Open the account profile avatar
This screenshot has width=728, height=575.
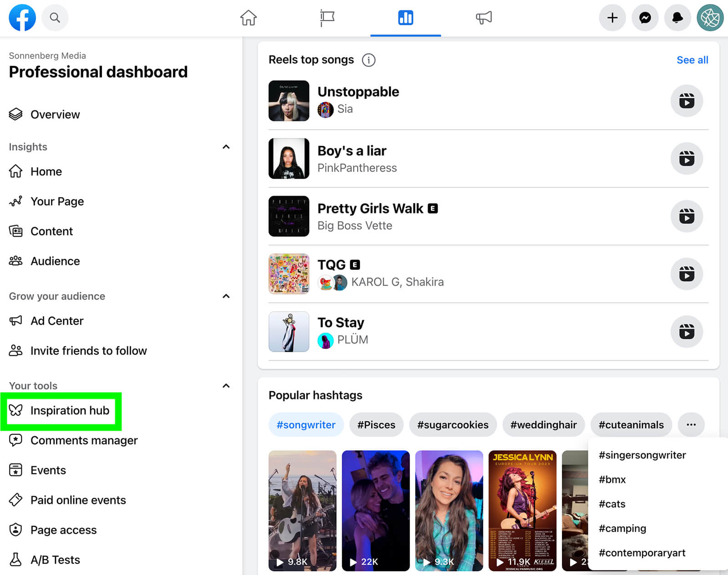[710, 18]
